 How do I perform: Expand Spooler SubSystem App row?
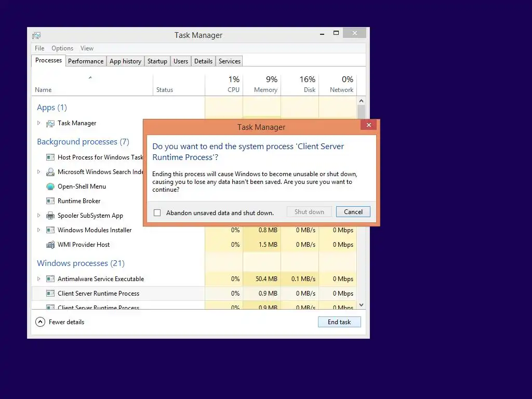pos(38,216)
